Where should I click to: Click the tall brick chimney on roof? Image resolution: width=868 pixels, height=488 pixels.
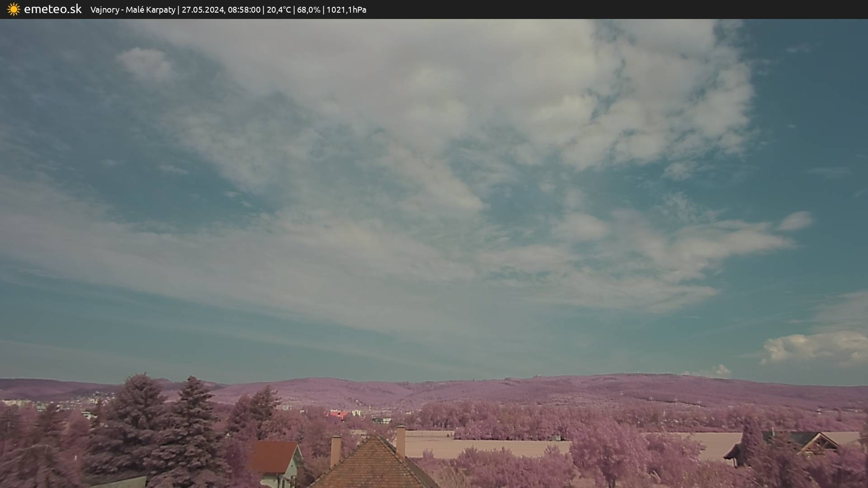coord(401,441)
